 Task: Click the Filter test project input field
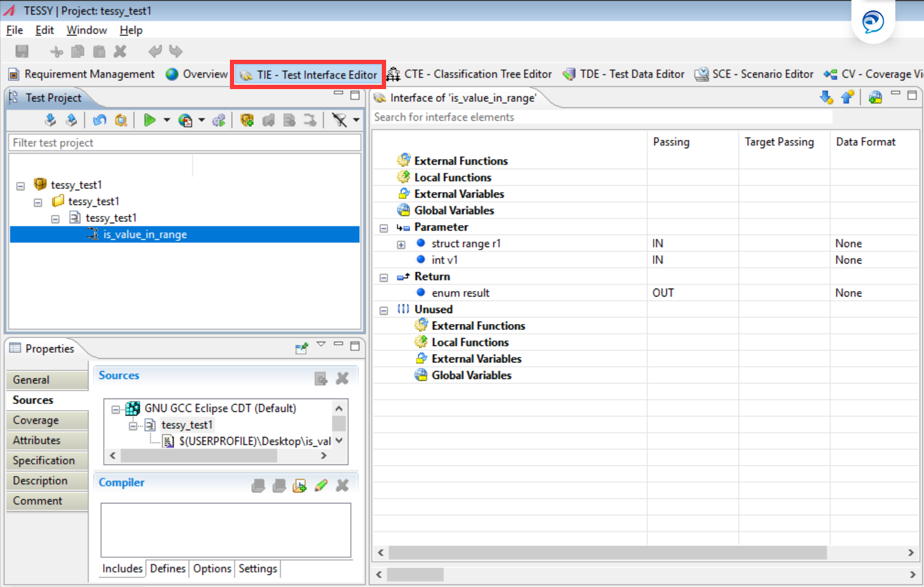coord(184,143)
